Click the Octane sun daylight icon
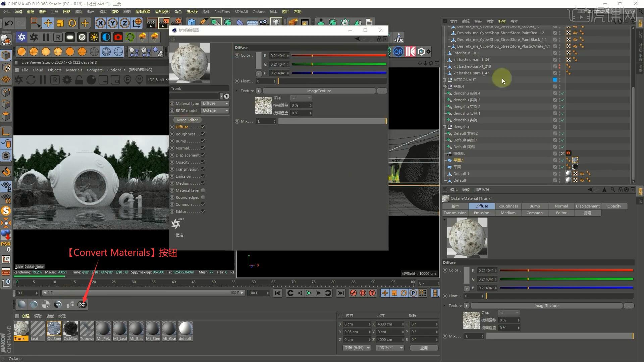This screenshot has width=644, height=362. [x=94, y=37]
